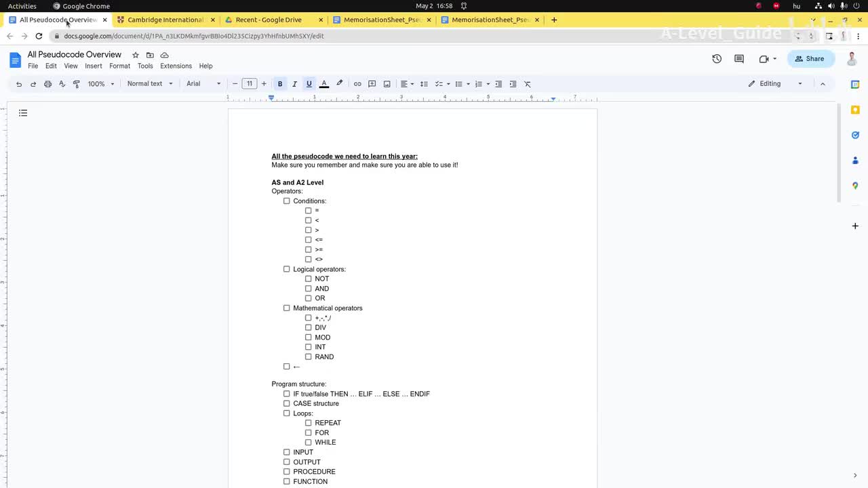Open the line and paragraph spacing menu

pyautogui.click(x=424, y=84)
